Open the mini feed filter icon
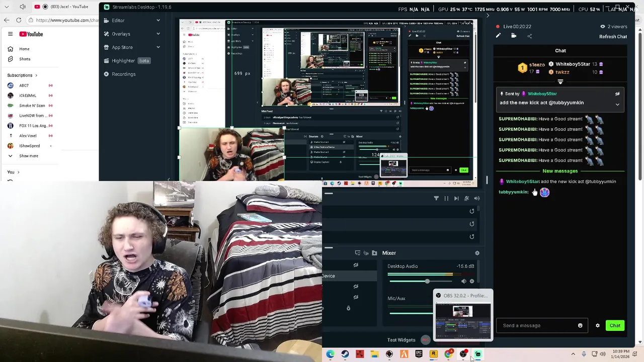This screenshot has width=644, height=362. click(436, 199)
